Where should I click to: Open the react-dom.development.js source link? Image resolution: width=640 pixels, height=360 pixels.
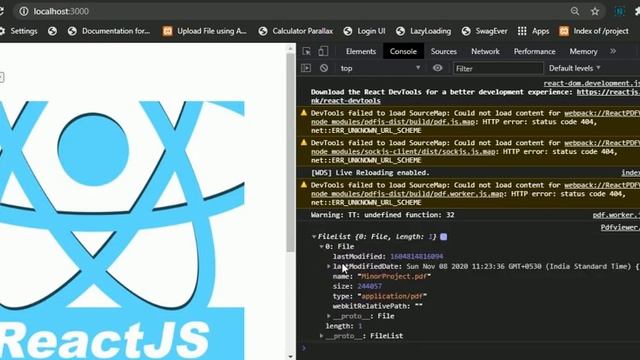pos(591,83)
